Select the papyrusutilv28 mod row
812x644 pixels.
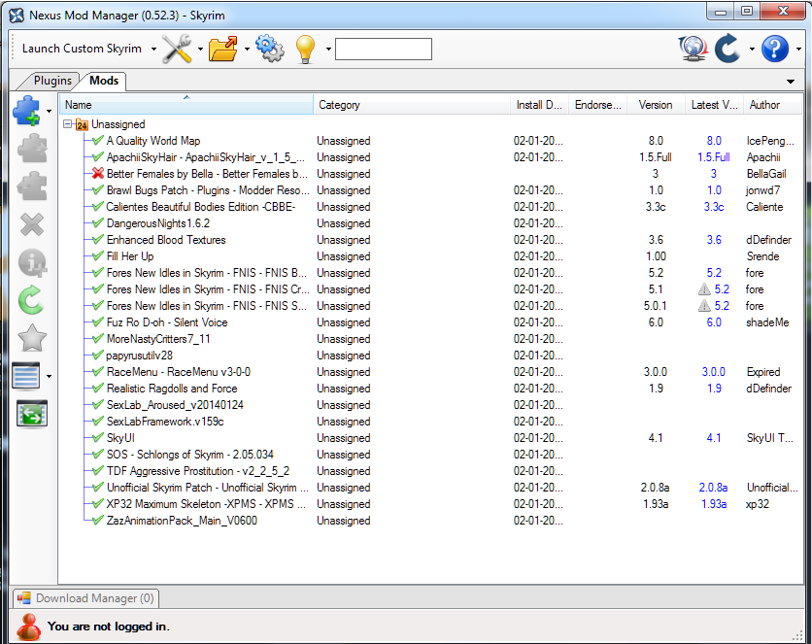pyautogui.click(x=430, y=356)
